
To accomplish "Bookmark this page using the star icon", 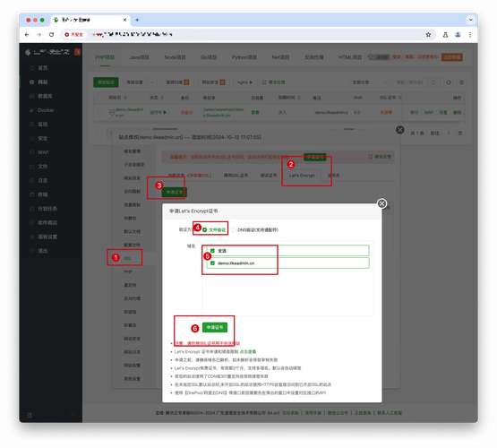I will click(428, 35).
